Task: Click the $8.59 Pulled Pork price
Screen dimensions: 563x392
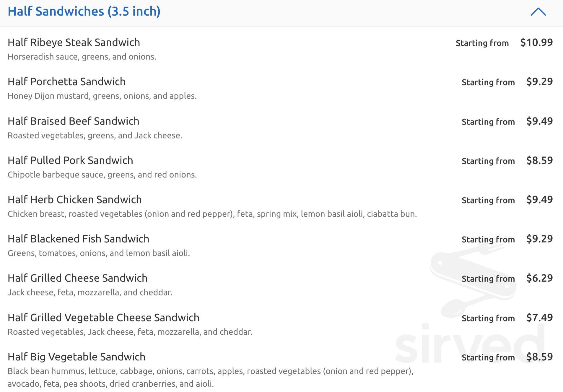Action: pos(539,161)
